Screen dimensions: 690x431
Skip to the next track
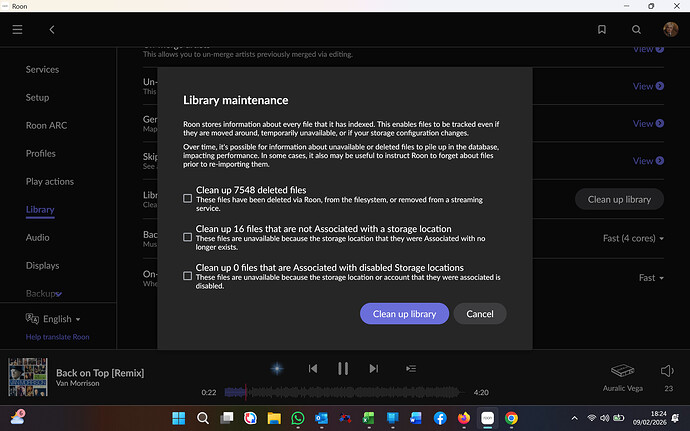pos(374,369)
